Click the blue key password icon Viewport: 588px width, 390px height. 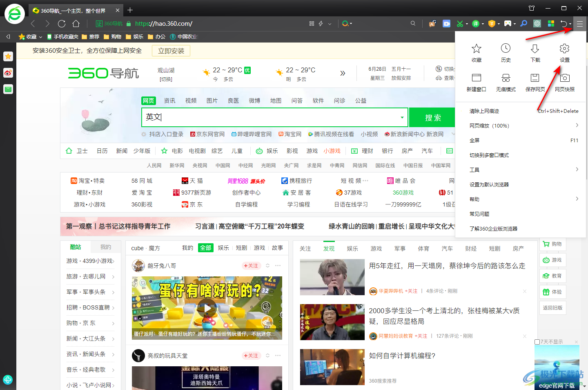(x=523, y=24)
